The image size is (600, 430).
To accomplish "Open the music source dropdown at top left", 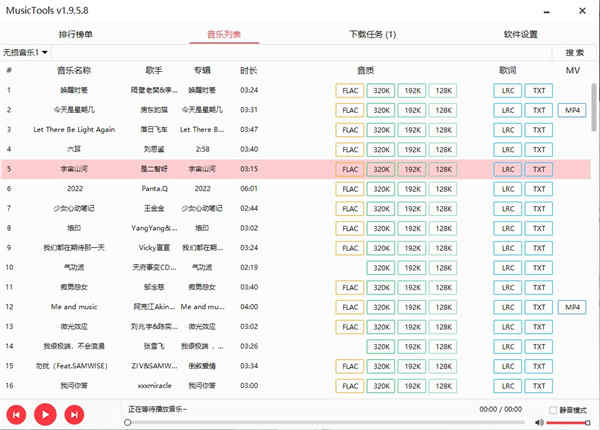I will tap(25, 52).
